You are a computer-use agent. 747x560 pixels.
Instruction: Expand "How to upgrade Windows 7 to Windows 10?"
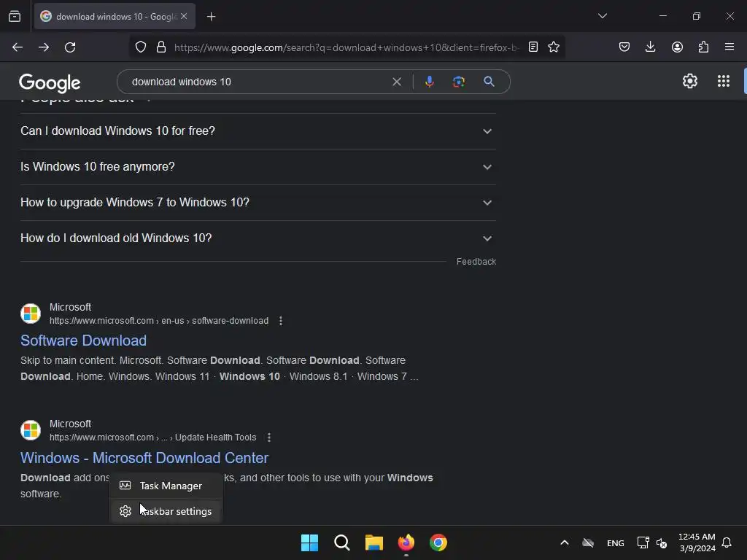click(x=258, y=203)
